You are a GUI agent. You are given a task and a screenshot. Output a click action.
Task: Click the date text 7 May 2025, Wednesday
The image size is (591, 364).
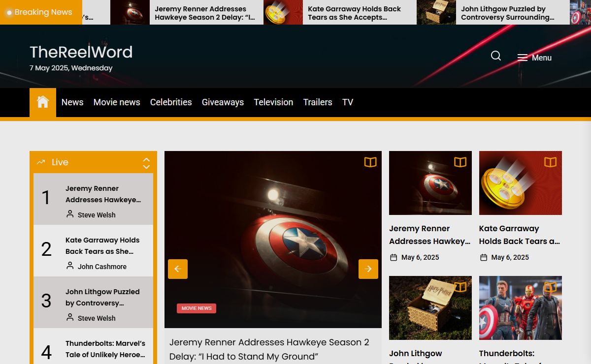coord(71,68)
